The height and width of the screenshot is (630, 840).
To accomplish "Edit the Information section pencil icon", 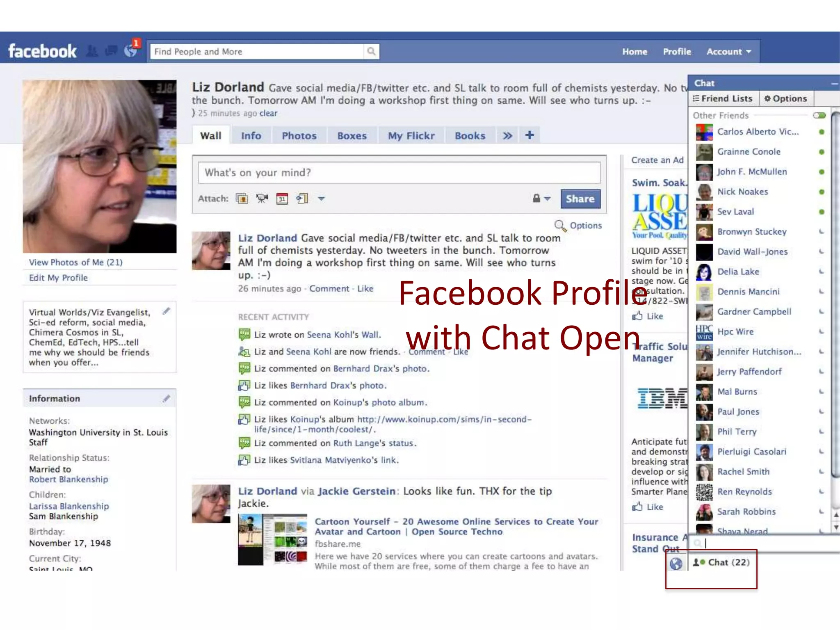I will tap(166, 398).
